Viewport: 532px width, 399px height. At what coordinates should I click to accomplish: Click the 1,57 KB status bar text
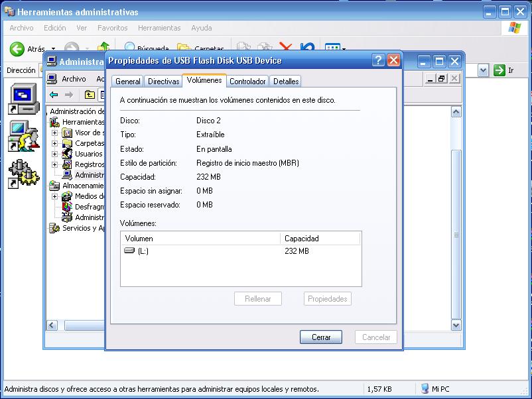379,389
